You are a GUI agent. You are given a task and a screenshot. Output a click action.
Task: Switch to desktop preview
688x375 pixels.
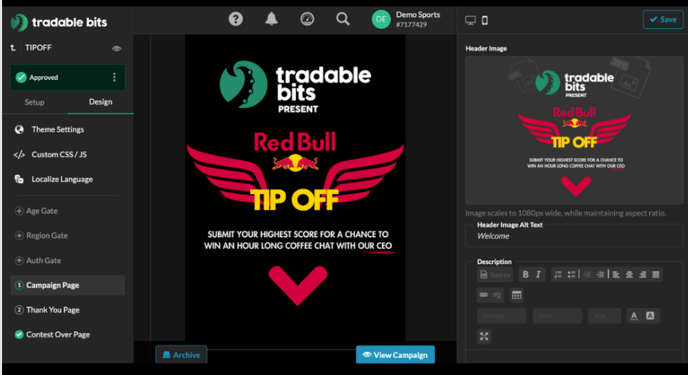coord(470,20)
